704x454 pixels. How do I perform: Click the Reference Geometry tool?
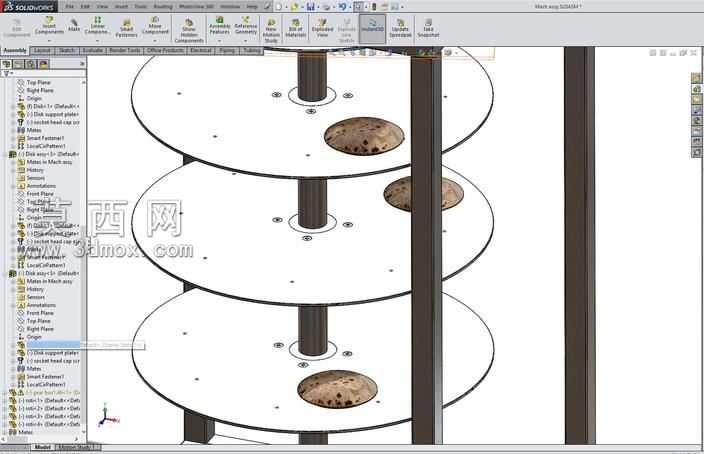(x=246, y=26)
